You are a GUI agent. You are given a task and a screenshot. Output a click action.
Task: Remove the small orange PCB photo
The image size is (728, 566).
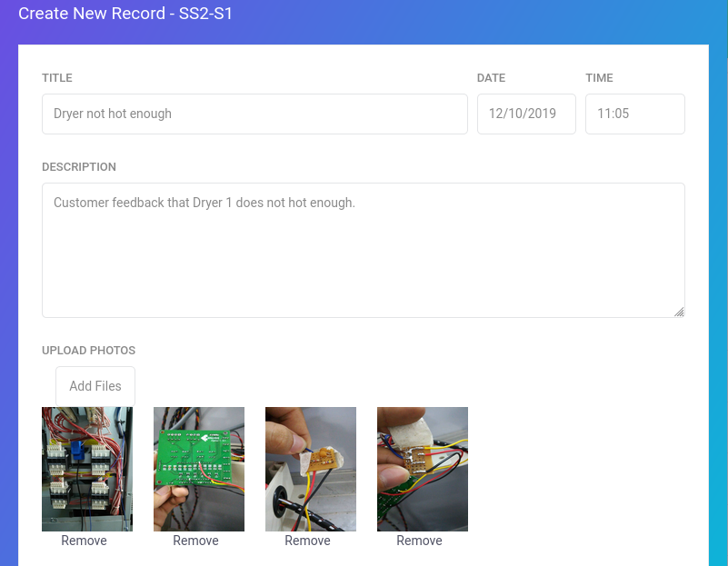[307, 541]
